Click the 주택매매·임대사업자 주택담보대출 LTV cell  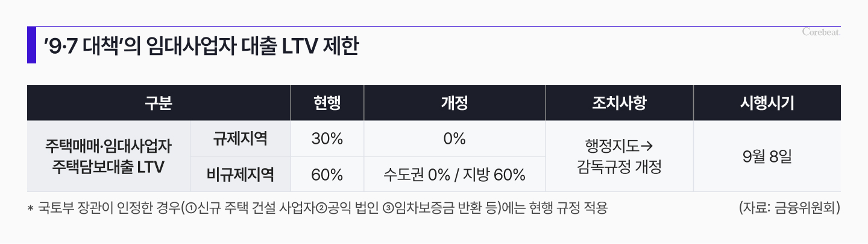108,156
